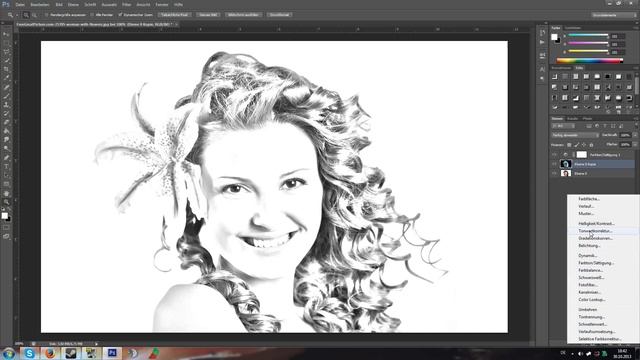
Task: Choose Tonwertkorrektur... from the popup menu
Action: coord(595,231)
